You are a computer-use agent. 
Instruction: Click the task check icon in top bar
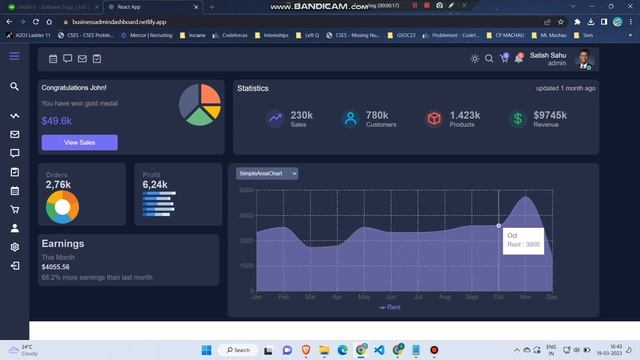[x=97, y=59]
